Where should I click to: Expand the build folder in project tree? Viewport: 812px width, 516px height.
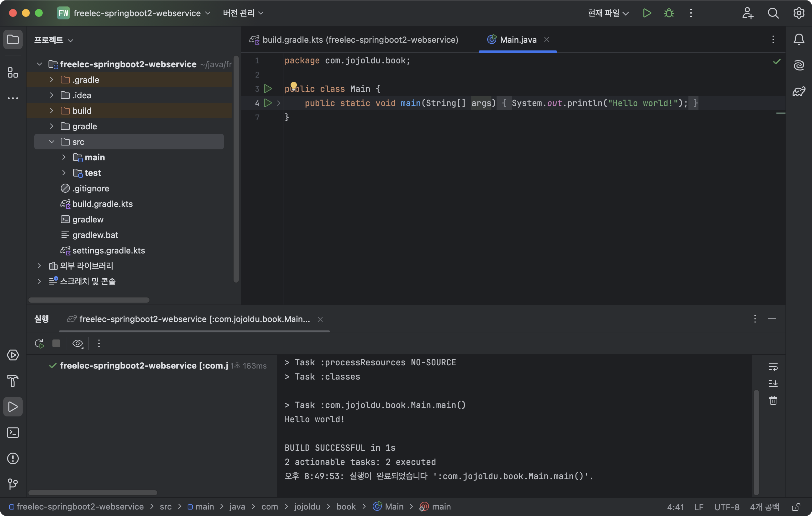click(51, 111)
